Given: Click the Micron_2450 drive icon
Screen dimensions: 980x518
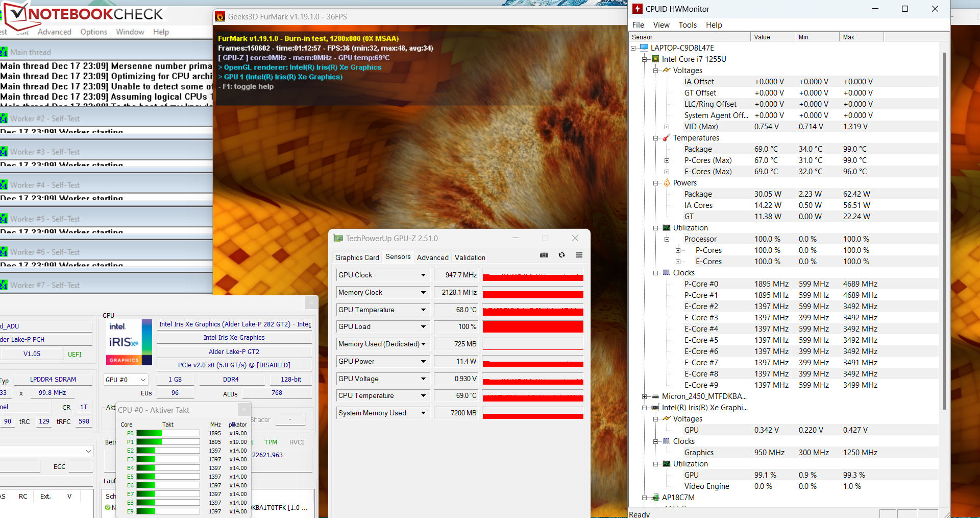Looking at the screenshot, I should 655,396.
